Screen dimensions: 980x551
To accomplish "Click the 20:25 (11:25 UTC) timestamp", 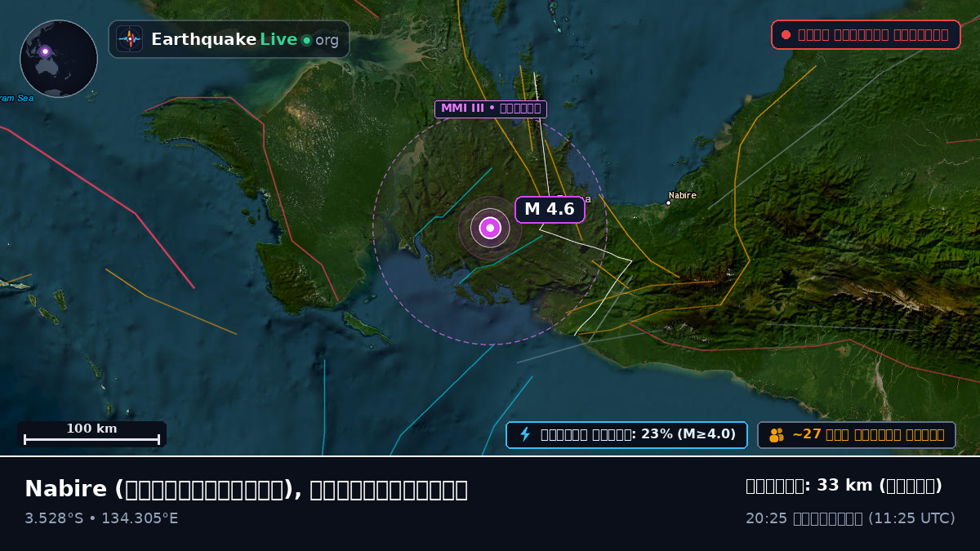I will [850, 518].
